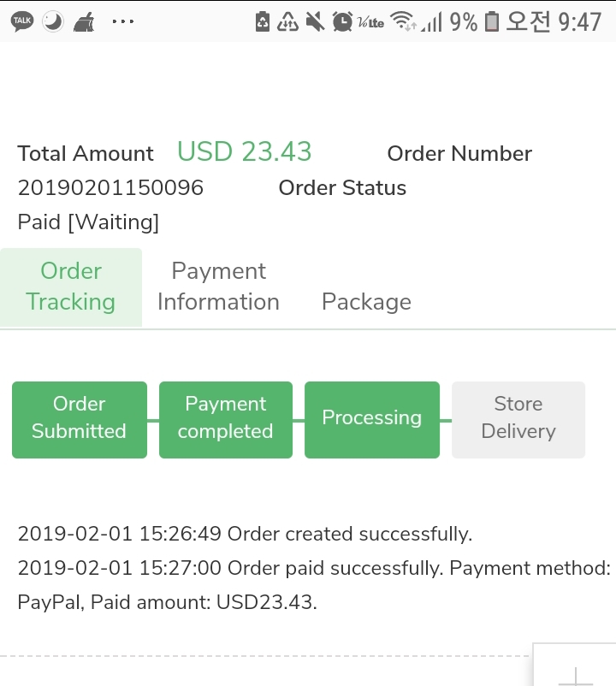Open the Payment Information tab

click(x=218, y=287)
